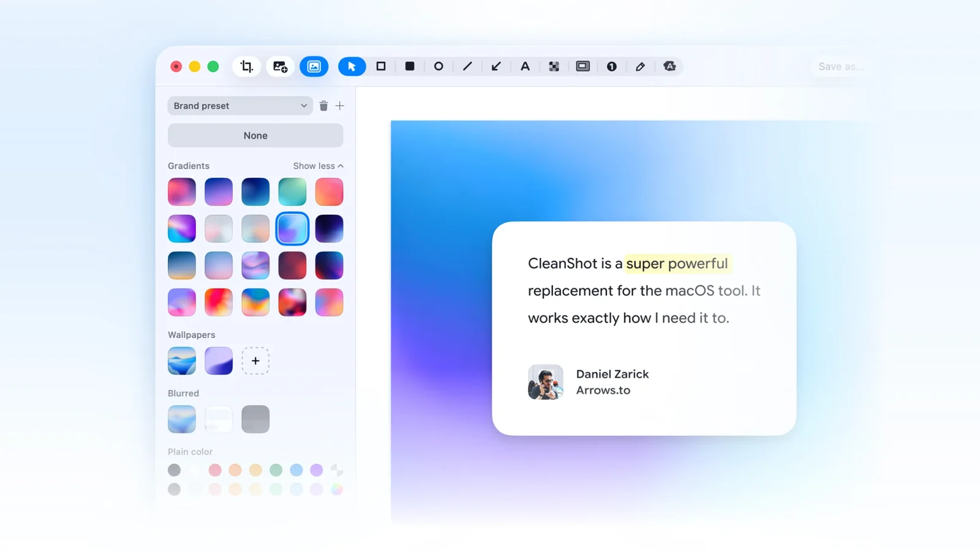Choose the filled rectangle tool
Viewport: 980px width, 551px height.
point(410,66)
